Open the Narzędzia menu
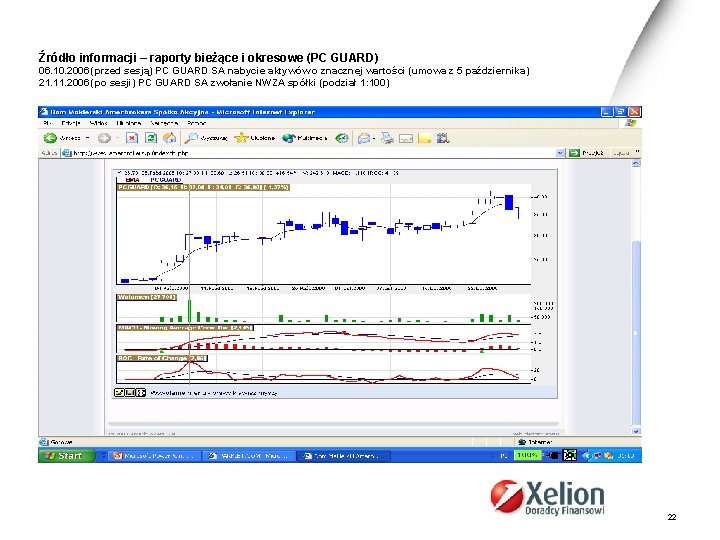The width and height of the screenshot is (720, 540). tap(164, 123)
